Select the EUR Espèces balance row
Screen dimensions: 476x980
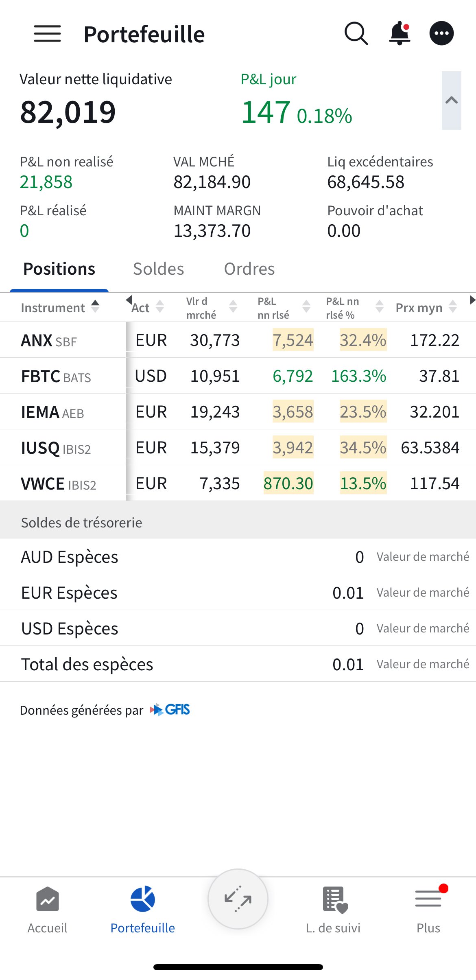click(238, 593)
